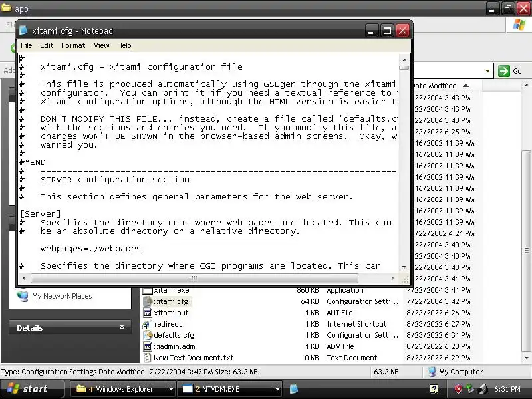The height and width of the screenshot is (399, 532).
Task: Select the xitami.aut file icon
Action: (x=147, y=313)
